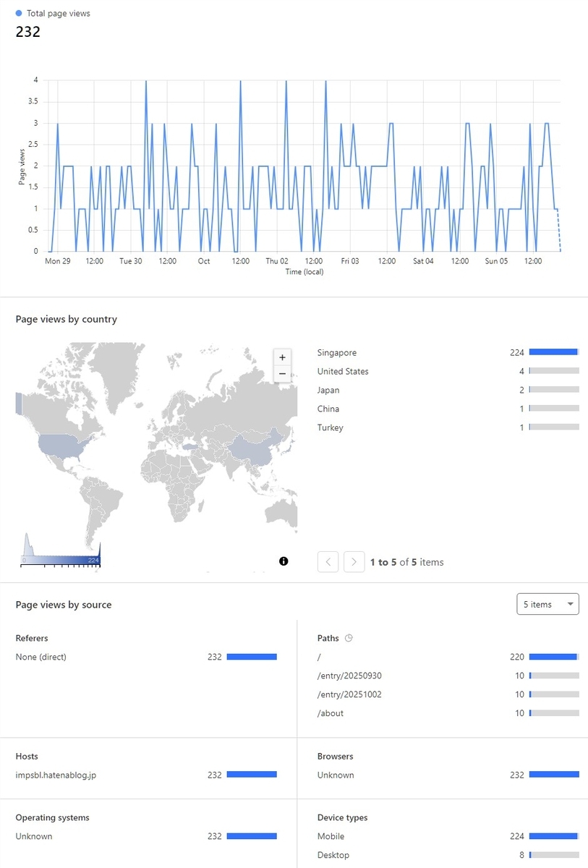Open the 5 items dropdown
Image resolution: width=588 pixels, height=868 pixels.
[x=547, y=604]
